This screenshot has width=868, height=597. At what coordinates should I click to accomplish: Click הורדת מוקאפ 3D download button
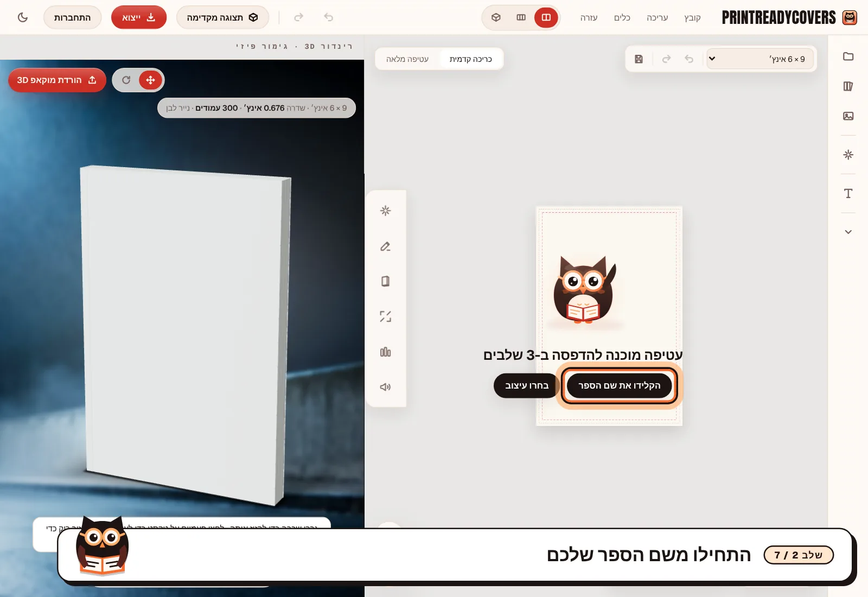click(x=57, y=80)
